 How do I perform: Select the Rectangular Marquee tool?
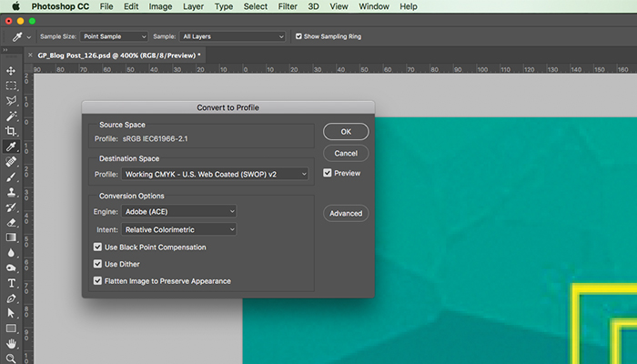coord(11,86)
